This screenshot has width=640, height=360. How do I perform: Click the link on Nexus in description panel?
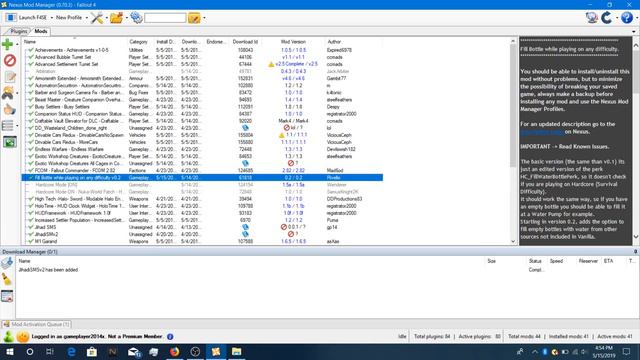click(542, 131)
